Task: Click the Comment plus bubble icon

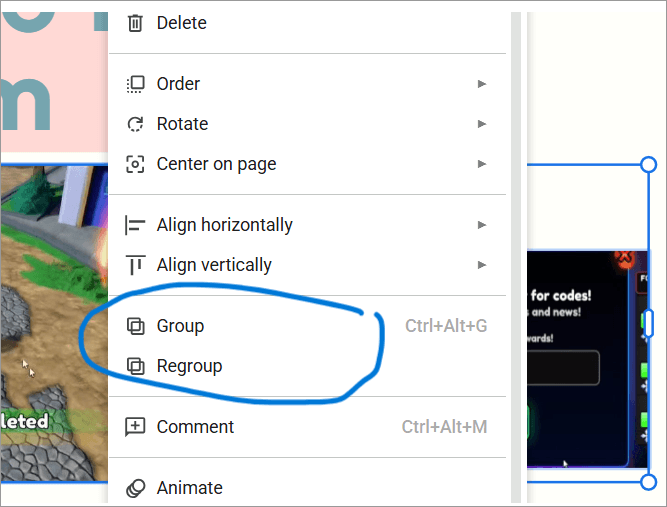Action: [135, 427]
